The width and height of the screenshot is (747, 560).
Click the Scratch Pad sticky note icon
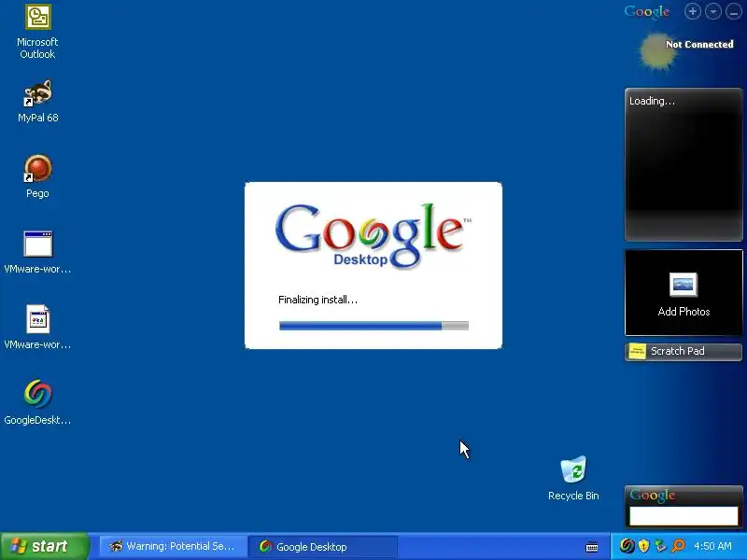[x=637, y=352]
